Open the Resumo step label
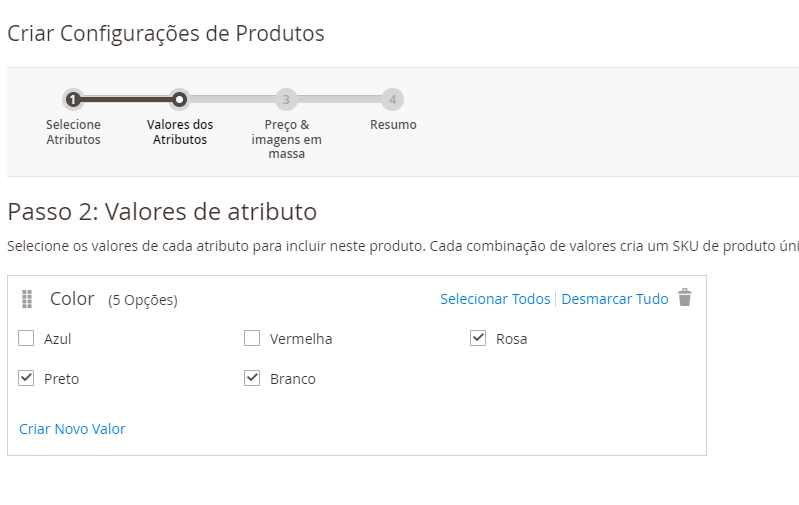Viewport: 799px width, 505px height. click(x=393, y=125)
